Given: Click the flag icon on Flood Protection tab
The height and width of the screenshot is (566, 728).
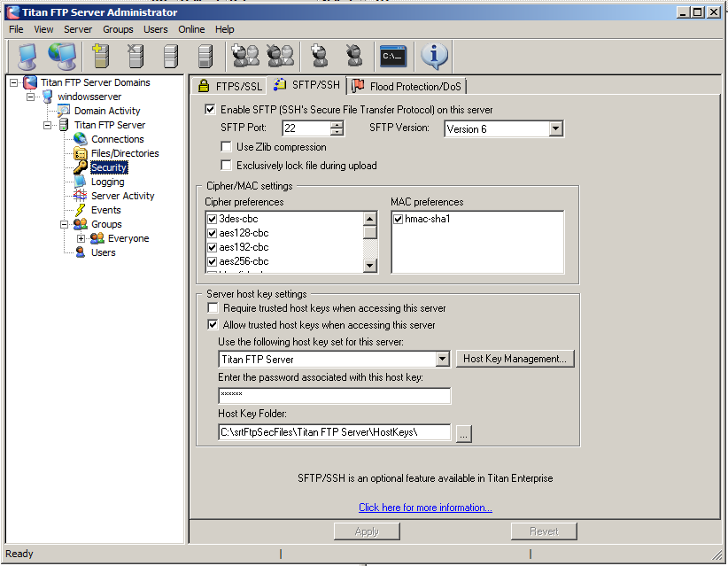Looking at the screenshot, I should (x=358, y=86).
